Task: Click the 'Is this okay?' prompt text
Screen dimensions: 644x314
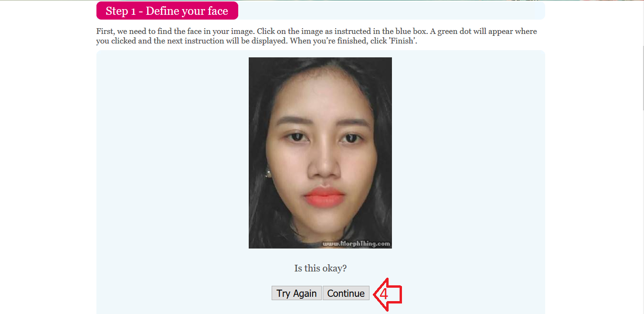Action: pos(321,268)
